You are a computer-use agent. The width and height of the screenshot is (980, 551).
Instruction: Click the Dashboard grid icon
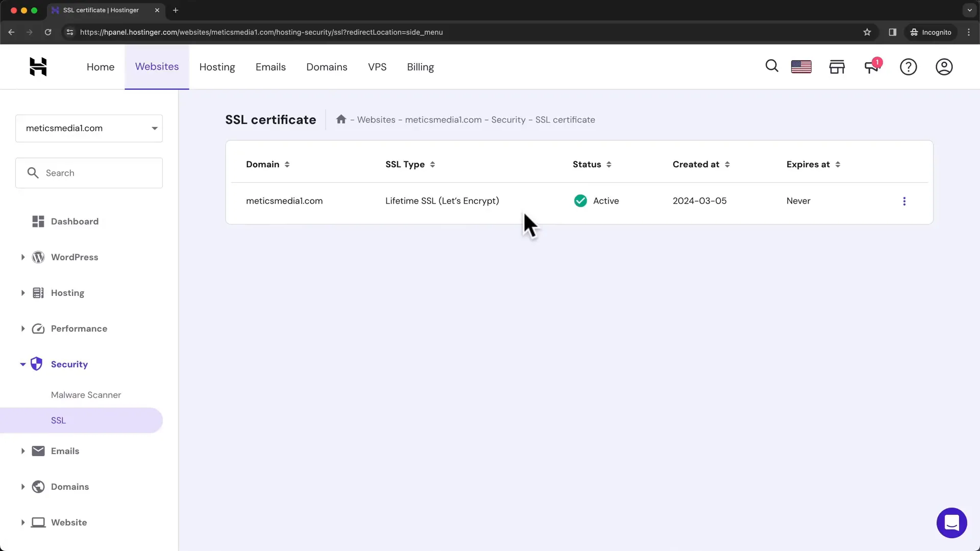(x=38, y=221)
